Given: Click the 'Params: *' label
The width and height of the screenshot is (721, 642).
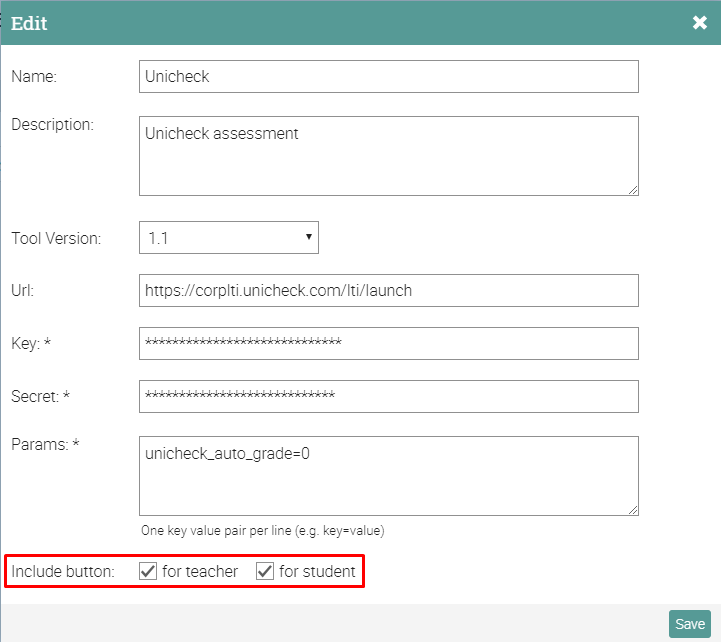Looking at the screenshot, I should click(45, 444).
